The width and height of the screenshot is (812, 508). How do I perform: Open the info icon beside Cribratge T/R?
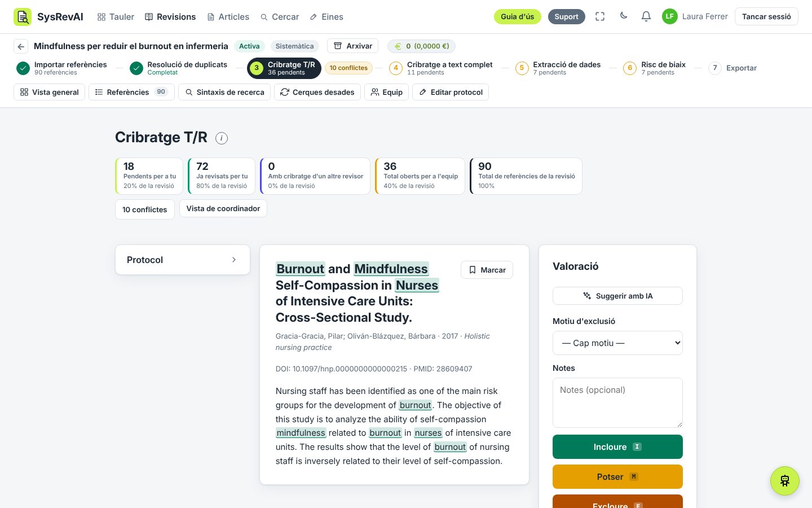222,138
